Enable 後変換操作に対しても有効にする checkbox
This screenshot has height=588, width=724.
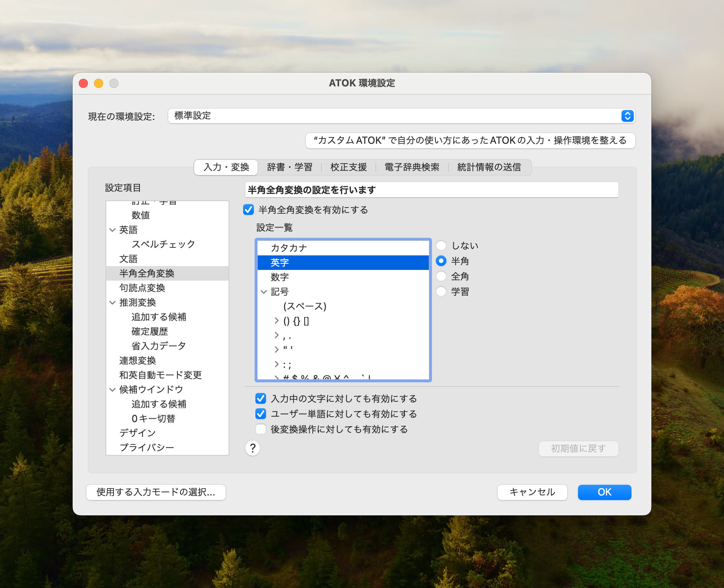pyautogui.click(x=261, y=429)
